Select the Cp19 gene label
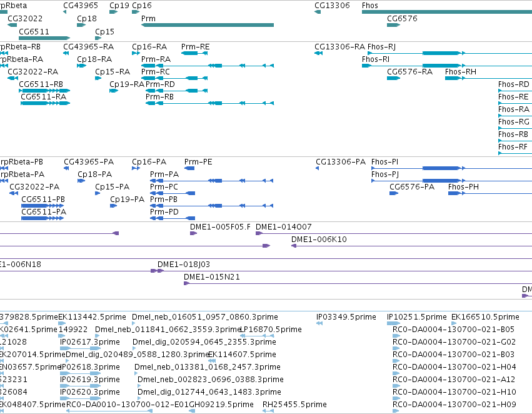The width and height of the screenshot is (532, 414). tap(119, 6)
